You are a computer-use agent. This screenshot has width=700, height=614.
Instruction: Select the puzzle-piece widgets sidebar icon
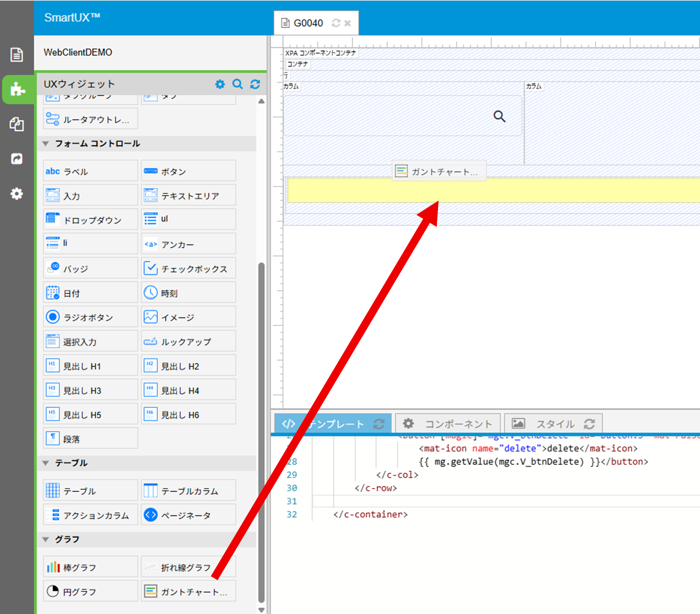pyautogui.click(x=17, y=89)
